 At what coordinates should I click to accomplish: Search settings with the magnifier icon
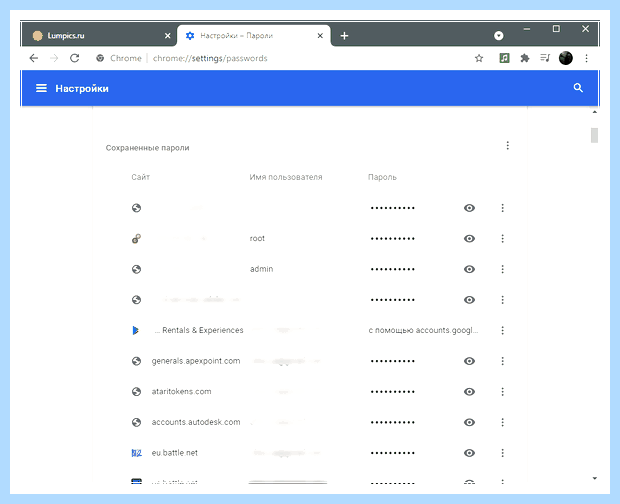point(578,88)
